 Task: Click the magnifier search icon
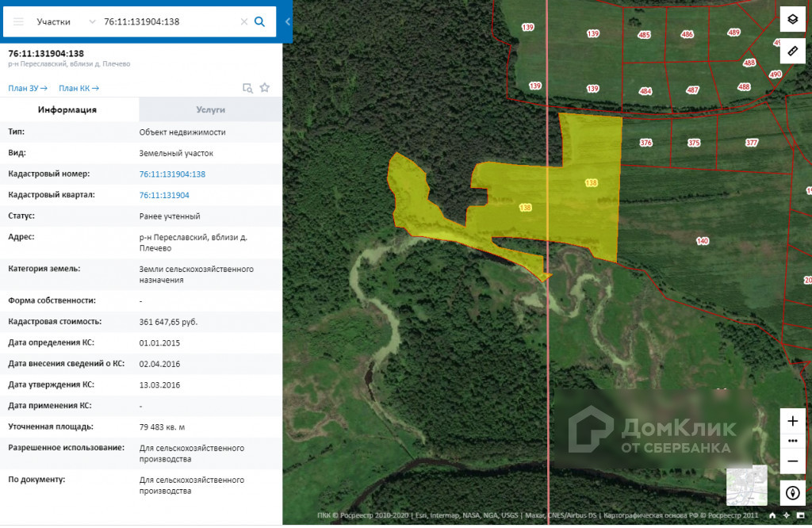[260, 21]
